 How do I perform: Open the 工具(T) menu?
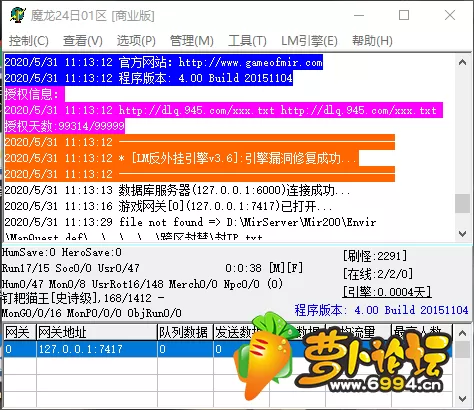point(247,41)
